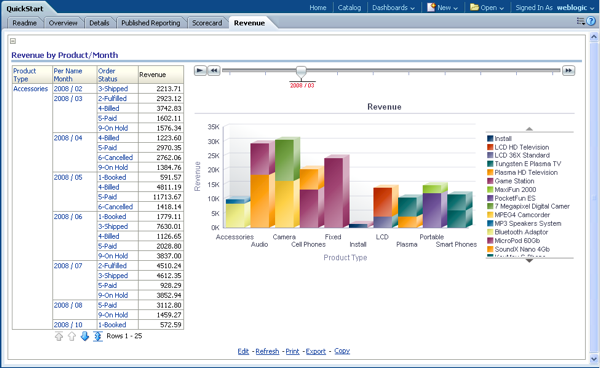Viewport: 600px width, 368px height.
Task: Click the Copy link
Action: pyautogui.click(x=342, y=351)
